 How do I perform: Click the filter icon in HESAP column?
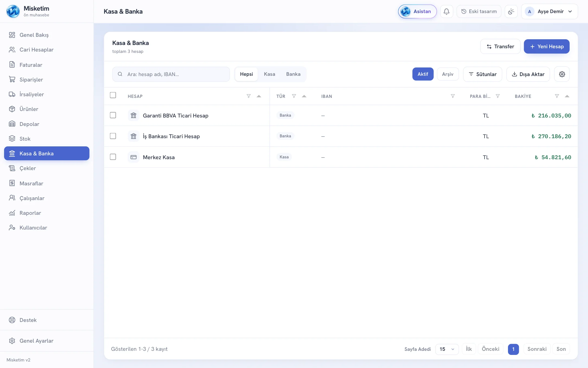pyautogui.click(x=249, y=96)
